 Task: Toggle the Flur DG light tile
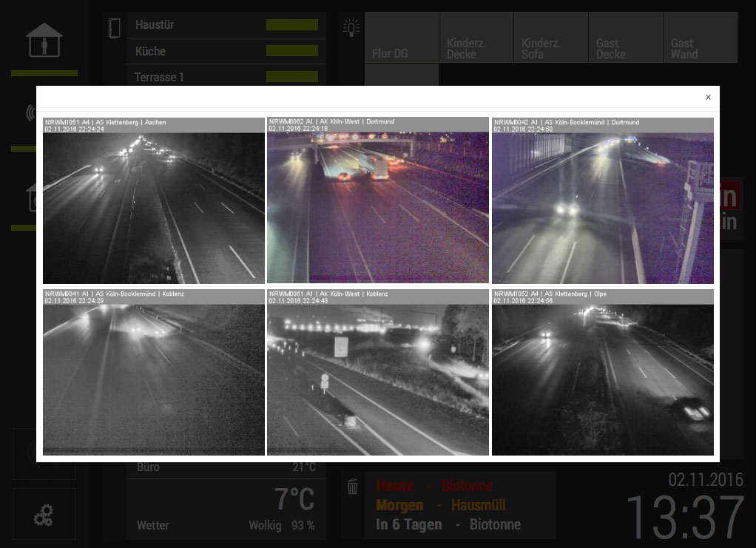pos(402,38)
